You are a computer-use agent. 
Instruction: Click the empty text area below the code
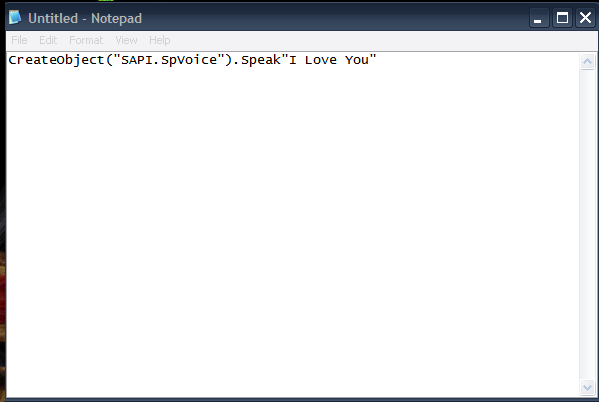point(293,229)
